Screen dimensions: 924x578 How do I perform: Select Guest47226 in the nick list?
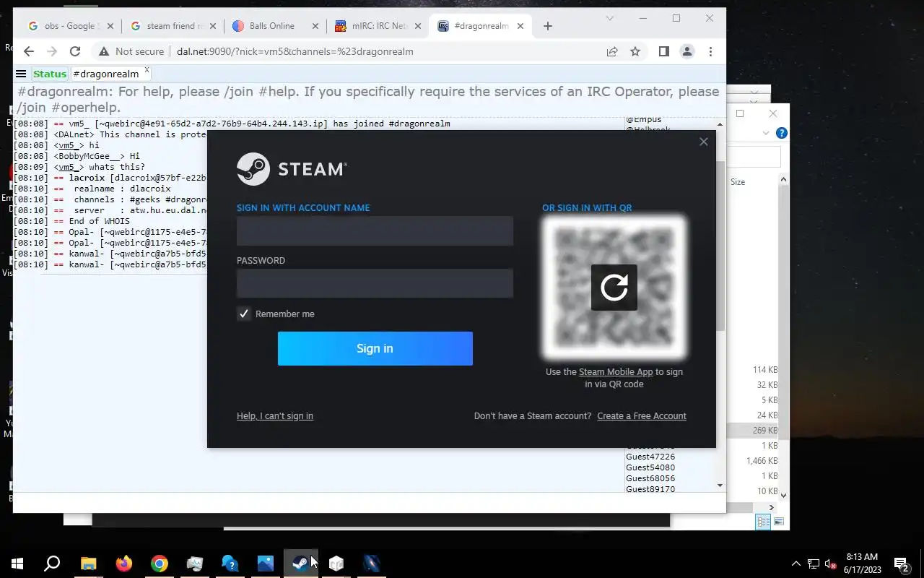[650, 457]
